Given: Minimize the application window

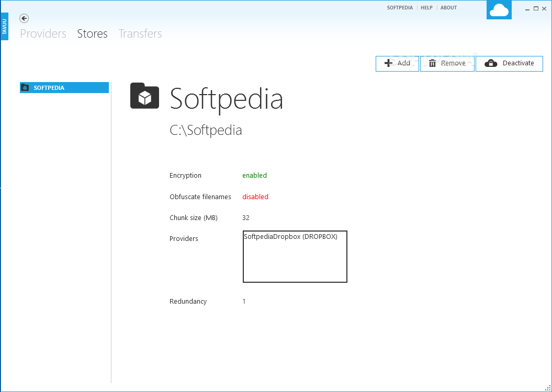Looking at the screenshot, I should click(x=527, y=9).
